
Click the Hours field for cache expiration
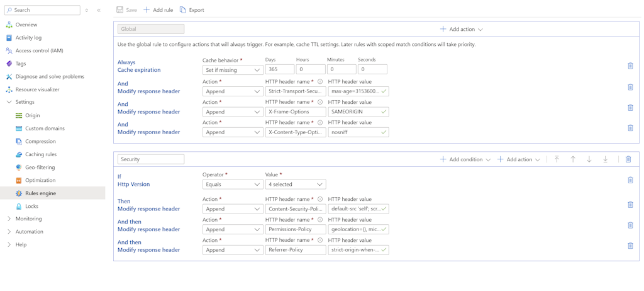tap(311, 69)
